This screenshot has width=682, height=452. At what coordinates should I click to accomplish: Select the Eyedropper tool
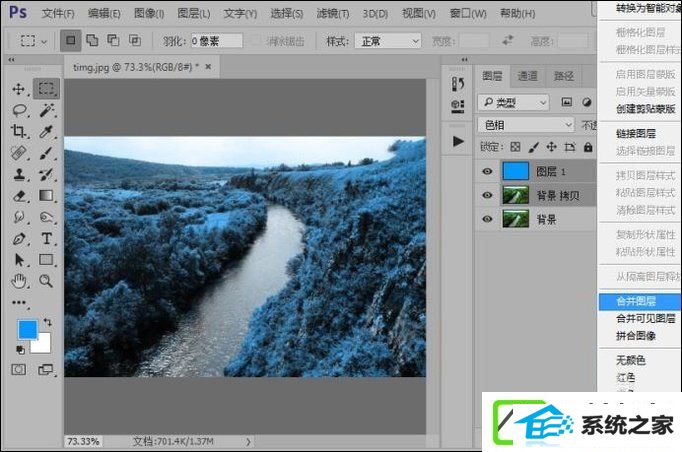tap(47, 131)
